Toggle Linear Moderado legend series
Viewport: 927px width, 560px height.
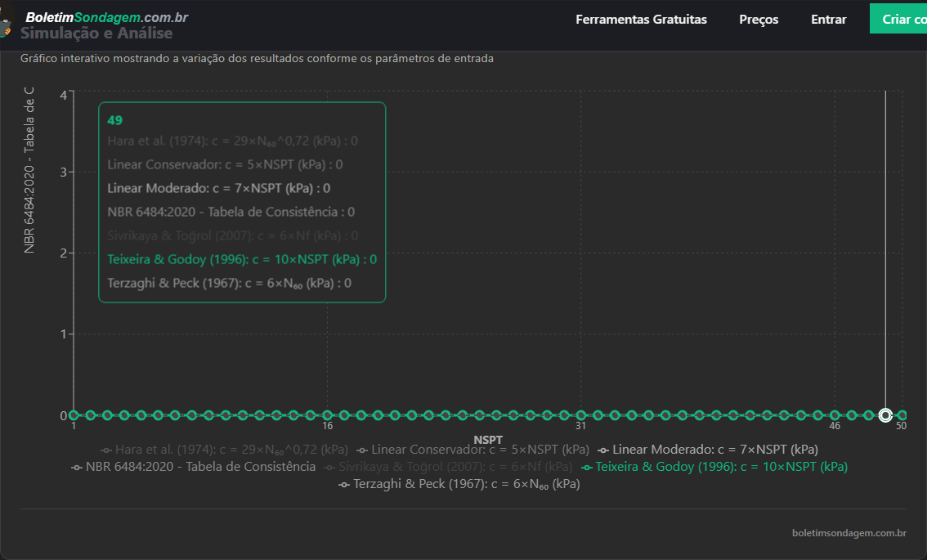(708, 449)
